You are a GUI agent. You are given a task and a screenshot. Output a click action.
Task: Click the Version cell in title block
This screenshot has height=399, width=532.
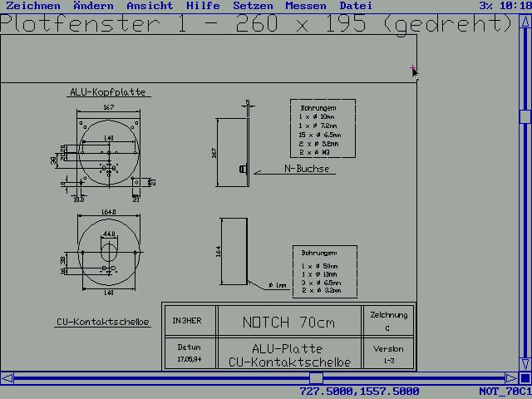(x=388, y=352)
